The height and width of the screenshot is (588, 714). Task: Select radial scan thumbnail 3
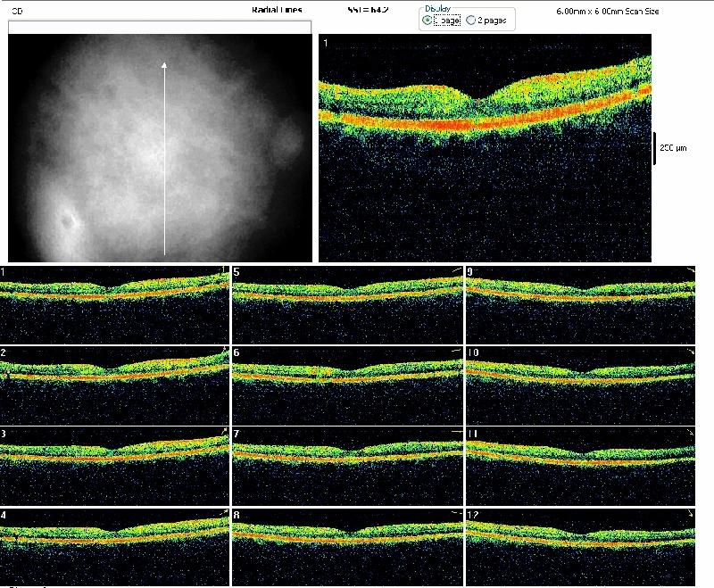(115, 466)
